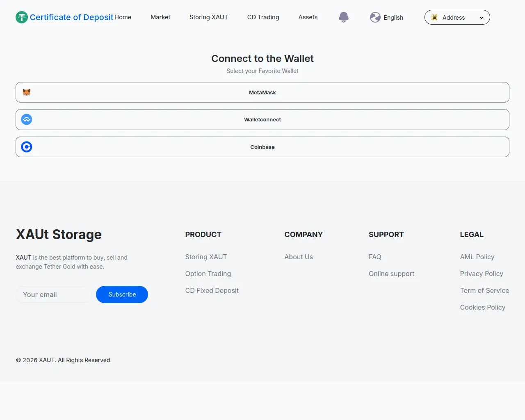525x420 pixels.
Task: Click the chip icon beside Address
Action: pyautogui.click(x=434, y=17)
